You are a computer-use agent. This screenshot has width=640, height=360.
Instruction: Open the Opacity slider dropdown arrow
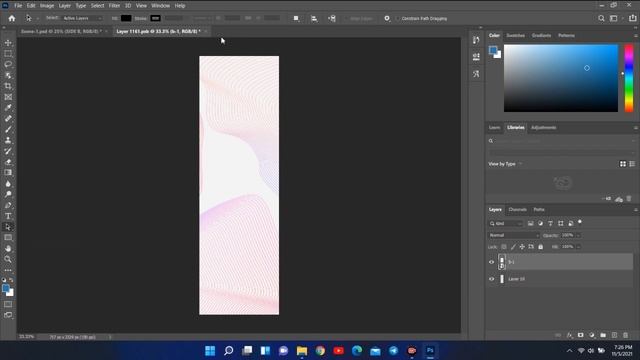tap(578, 235)
